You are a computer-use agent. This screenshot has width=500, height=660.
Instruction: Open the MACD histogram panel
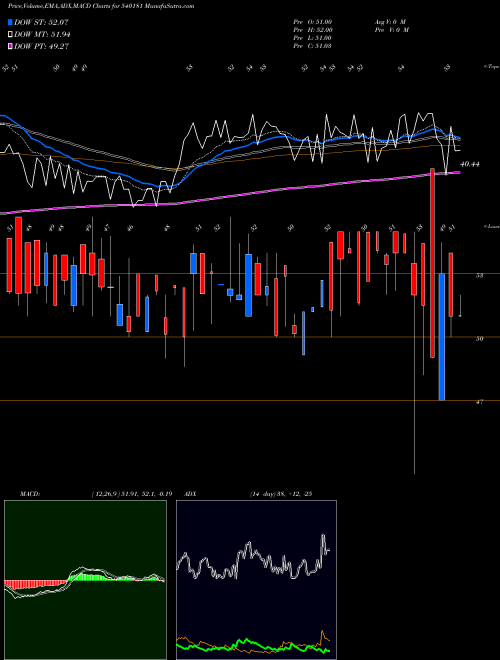coord(85,580)
